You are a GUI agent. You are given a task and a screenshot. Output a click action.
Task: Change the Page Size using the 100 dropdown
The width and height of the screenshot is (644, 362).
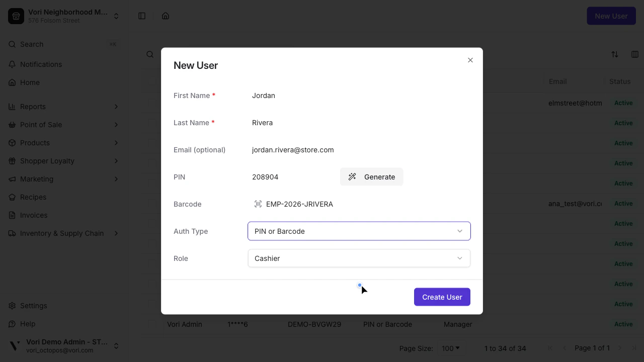pos(451,348)
